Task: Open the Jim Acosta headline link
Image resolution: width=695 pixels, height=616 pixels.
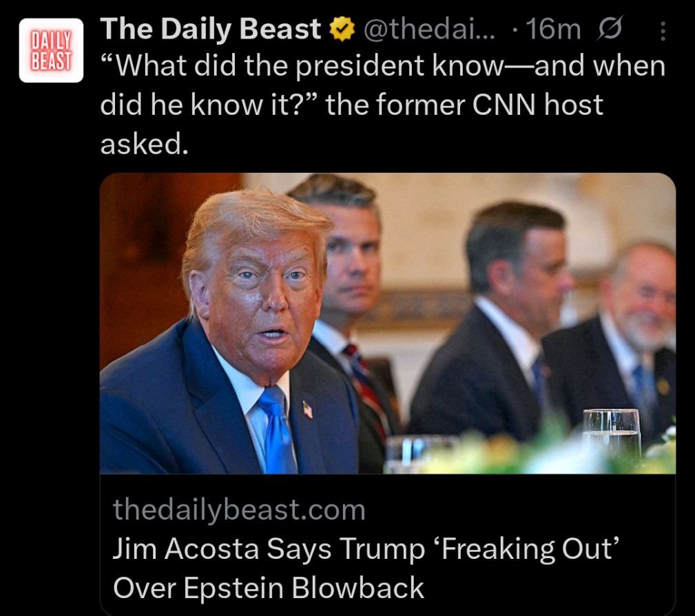Action: pos(366,569)
